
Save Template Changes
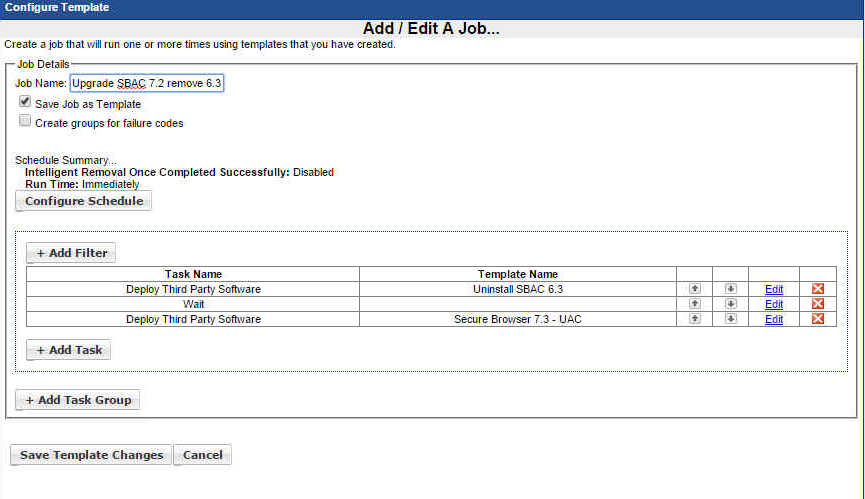pos(91,455)
